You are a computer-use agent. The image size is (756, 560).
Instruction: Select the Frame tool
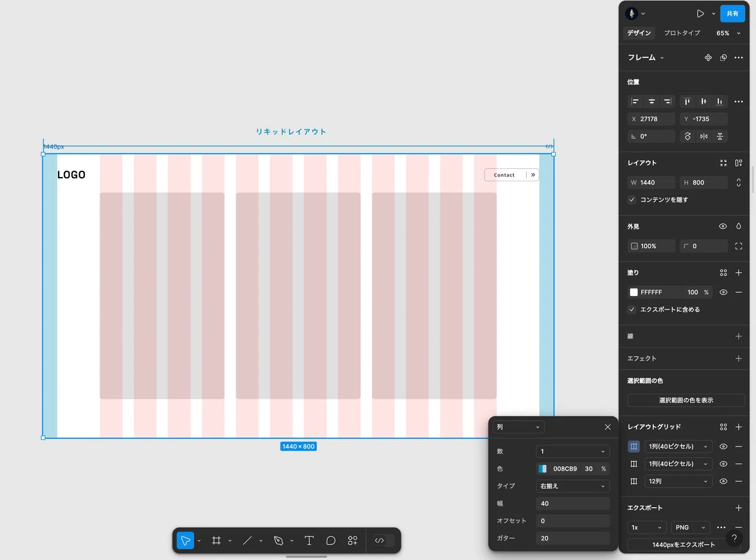[216, 540]
